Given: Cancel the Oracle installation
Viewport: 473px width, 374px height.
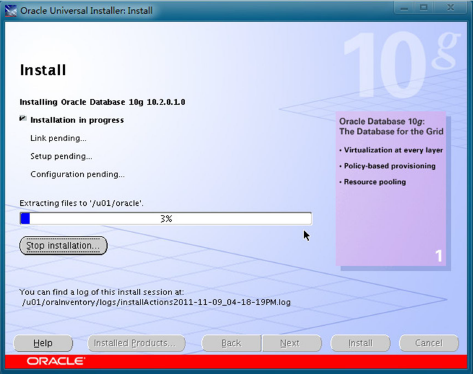Looking at the screenshot, I should click(x=429, y=343).
